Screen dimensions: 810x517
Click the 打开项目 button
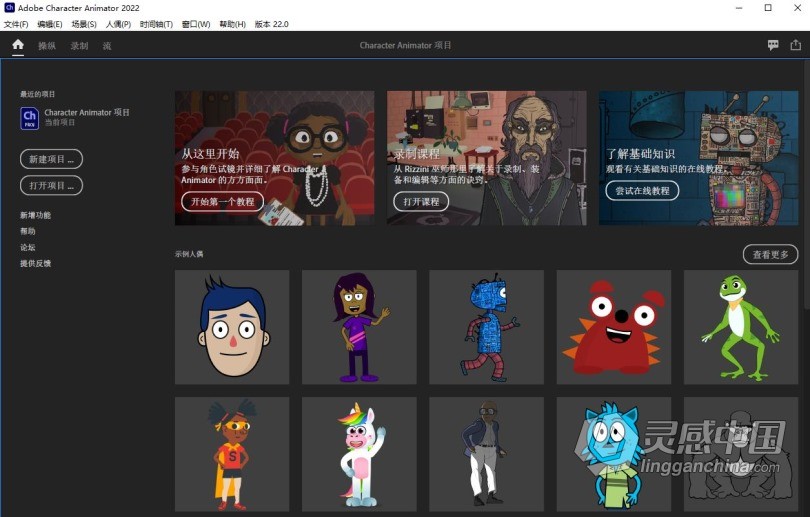pyautogui.click(x=51, y=185)
